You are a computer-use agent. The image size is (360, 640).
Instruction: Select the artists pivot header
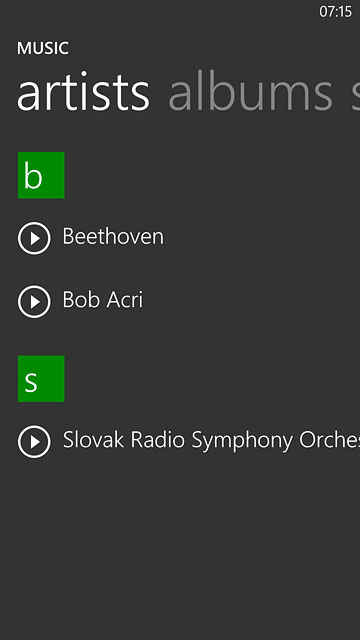tap(83, 93)
